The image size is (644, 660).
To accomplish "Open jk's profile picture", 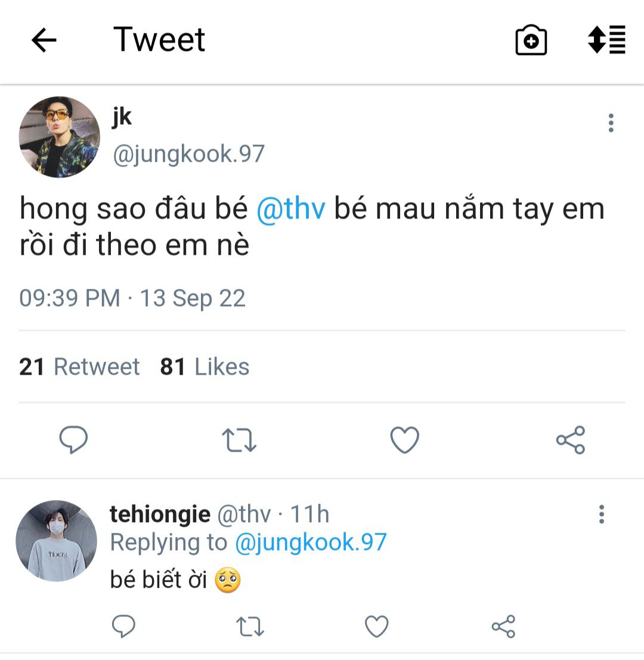I will coord(59,137).
